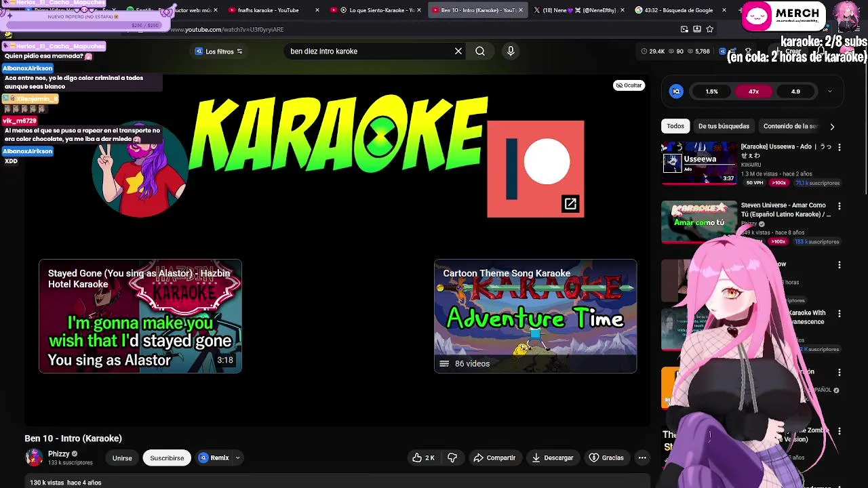Click Phizzy channel name link
The width and height of the screenshot is (868, 488).
point(58,453)
